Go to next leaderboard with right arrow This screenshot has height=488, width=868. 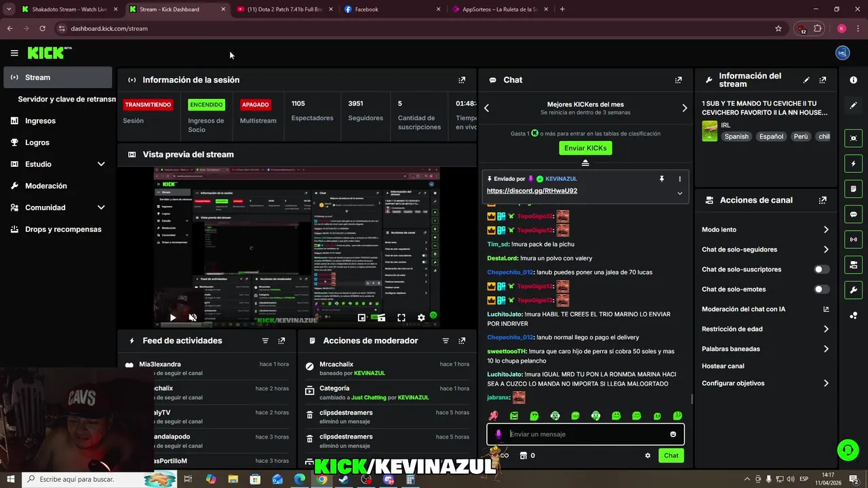[x=684, y=108]
